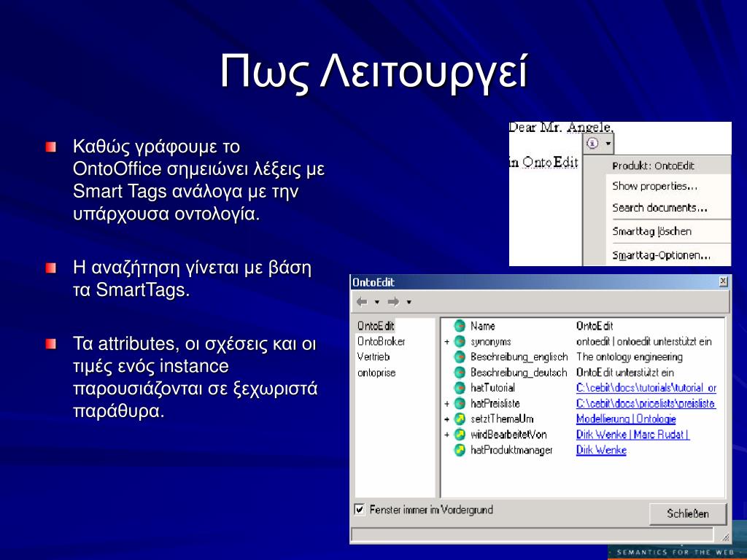
Task: Click the hatPreisliste label
Action: click(x=495, y=403)
